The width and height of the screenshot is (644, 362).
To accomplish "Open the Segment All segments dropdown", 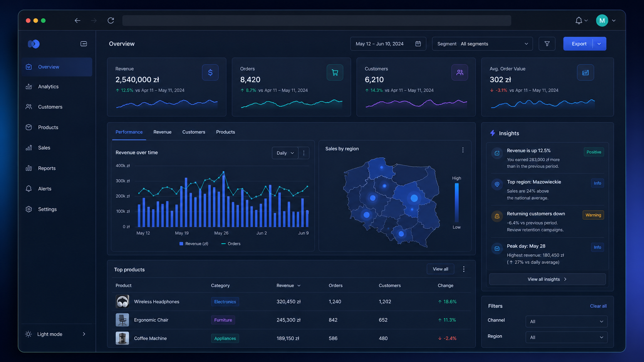I will click(x=482, y=44).
